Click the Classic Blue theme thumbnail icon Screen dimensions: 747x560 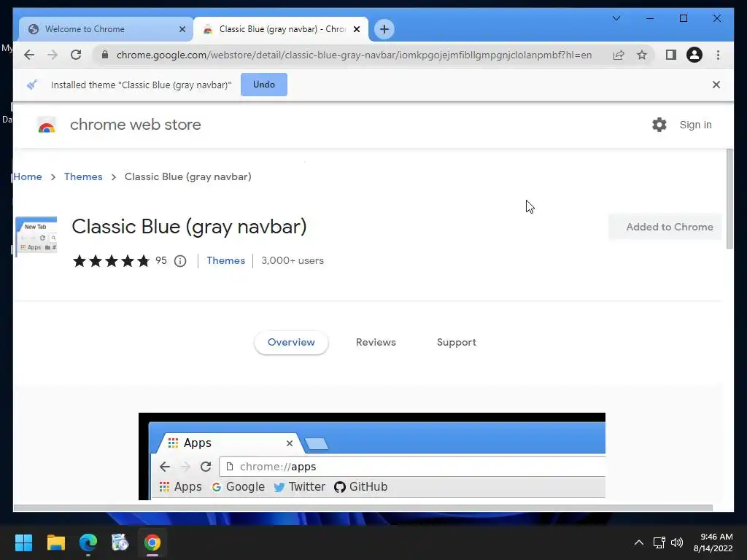(36, 236)
